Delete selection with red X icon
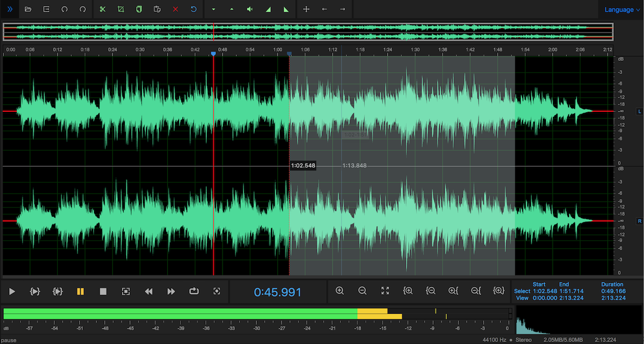 pyautogui.click(x=175, y=9)
